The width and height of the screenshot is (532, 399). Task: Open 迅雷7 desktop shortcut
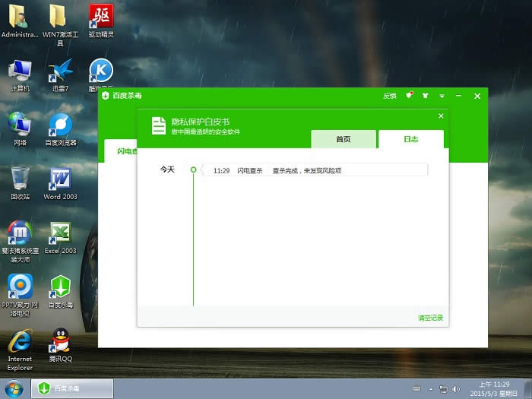coord(61,72)
